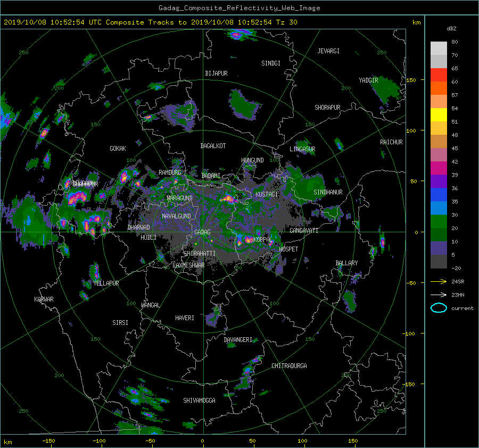This screenshot has width=479, height=448.
Task: Click the SIRSI city label
Action: [120, 323]
